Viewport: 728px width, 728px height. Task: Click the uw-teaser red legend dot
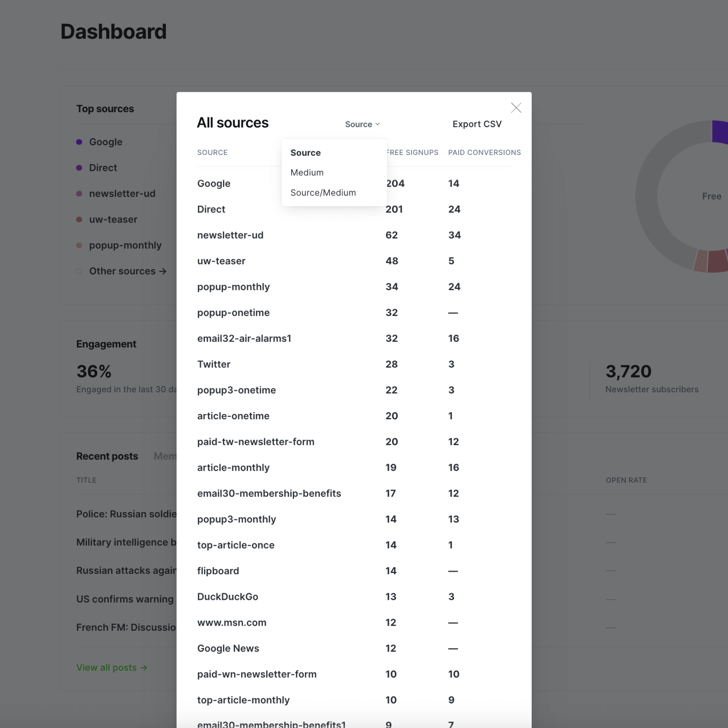click(x=79, y=219)
